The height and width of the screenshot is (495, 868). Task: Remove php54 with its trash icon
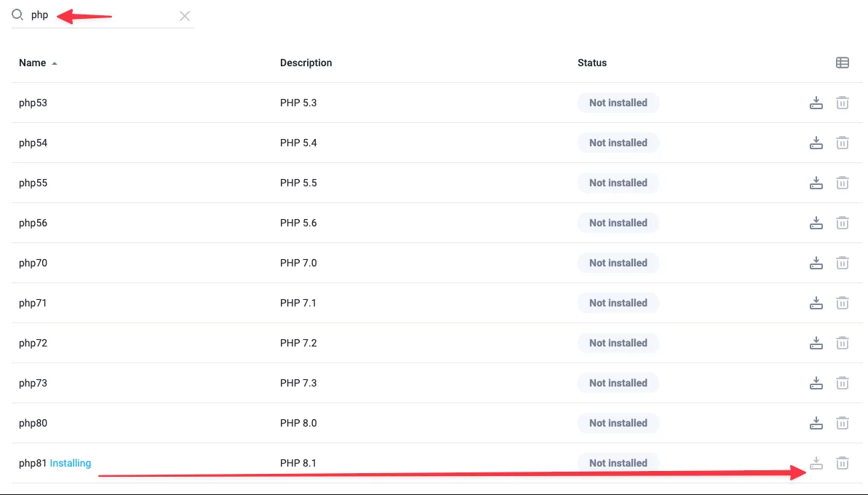click(843, 143)
